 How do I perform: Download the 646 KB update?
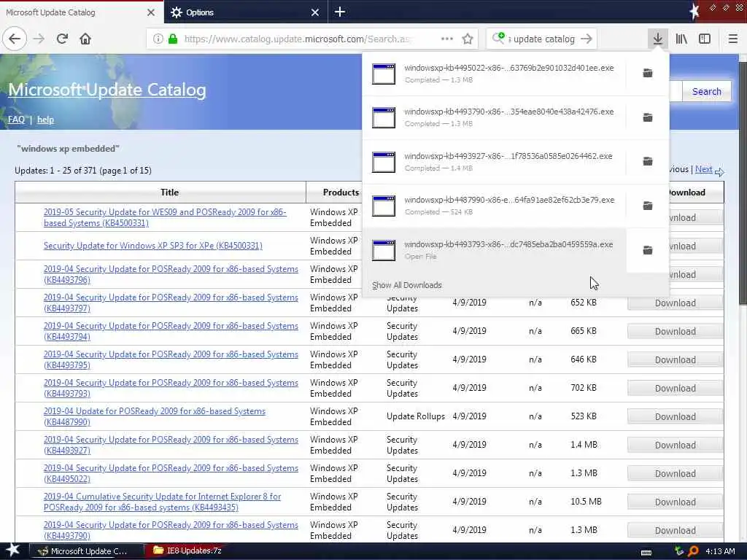click(675, 360)
